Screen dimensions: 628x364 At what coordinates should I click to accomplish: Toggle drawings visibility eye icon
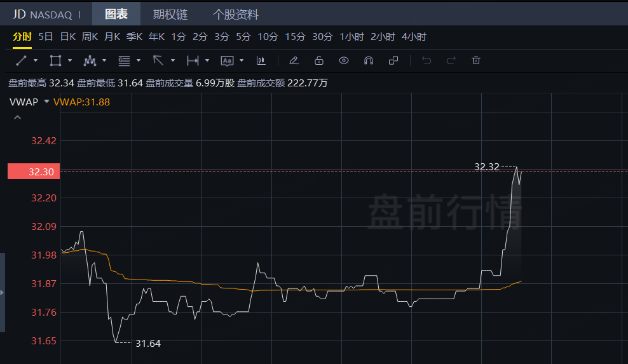344,60
